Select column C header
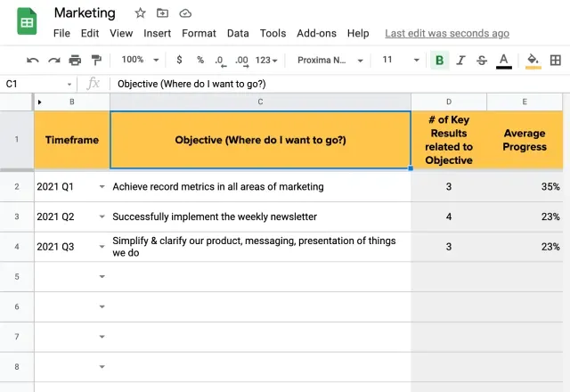The image size is (570, 392). pyautogui.click(x=260, y=102)
